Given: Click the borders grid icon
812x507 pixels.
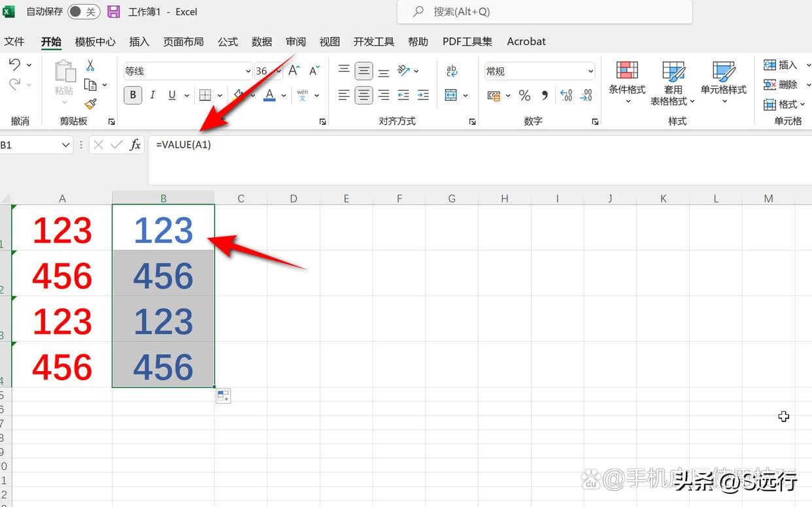Looking at the screenshot, I should click(x=205, y=95).
